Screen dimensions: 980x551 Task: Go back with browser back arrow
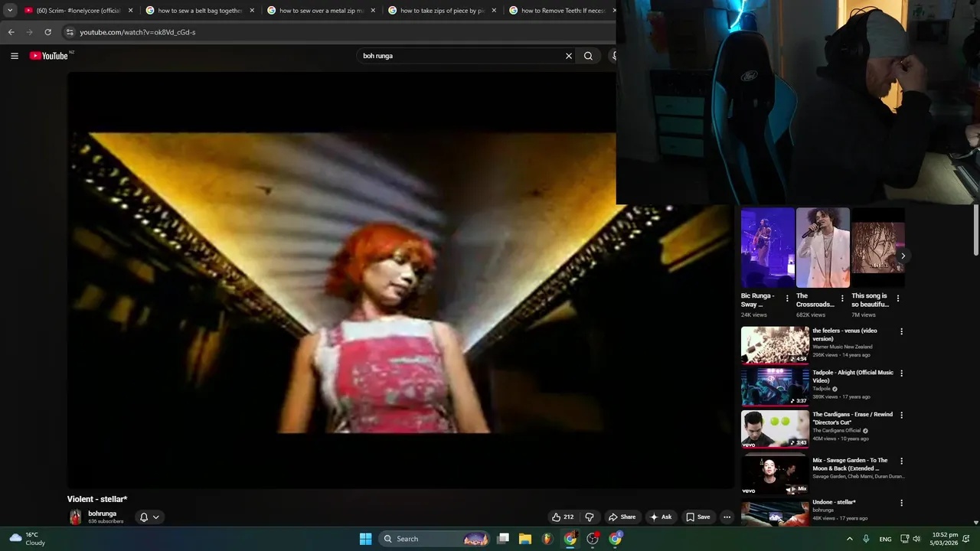click(11, 32)
